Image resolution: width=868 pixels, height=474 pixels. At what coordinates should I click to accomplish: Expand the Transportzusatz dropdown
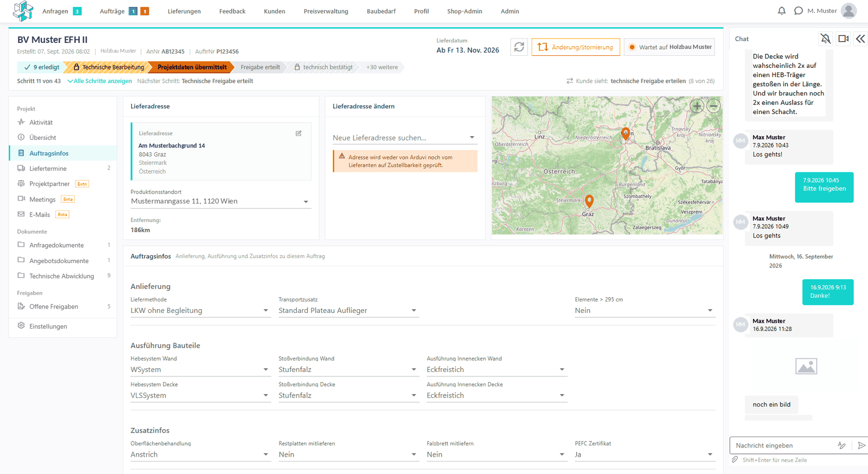pos(349,311)
